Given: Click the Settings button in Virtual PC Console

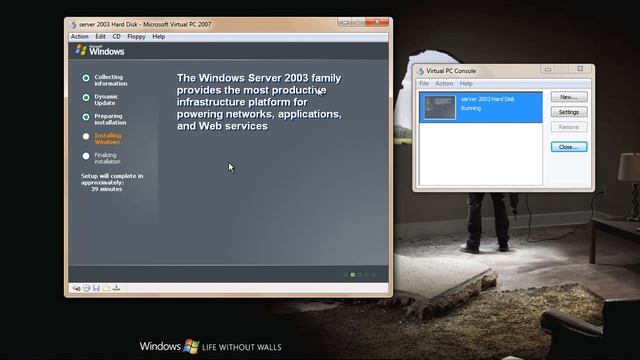Looking at the screenshot, I should tap(569, 112).
